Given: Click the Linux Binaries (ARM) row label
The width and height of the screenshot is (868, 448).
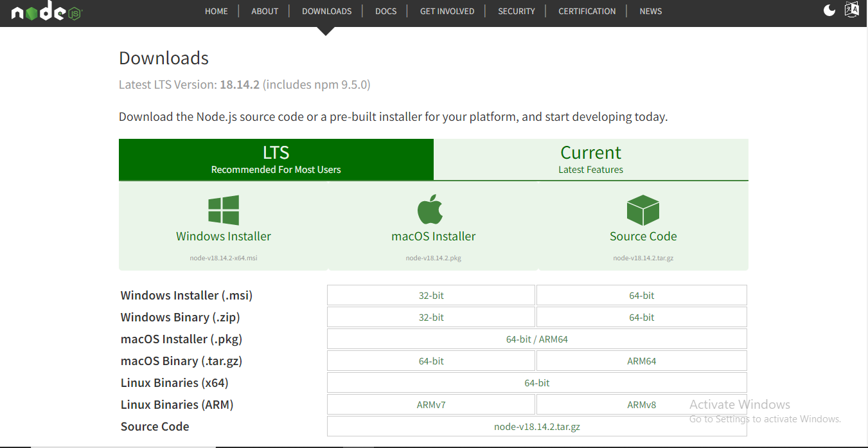Looking at the screenshot, I should pyautogui.click(x=177, y=405).
